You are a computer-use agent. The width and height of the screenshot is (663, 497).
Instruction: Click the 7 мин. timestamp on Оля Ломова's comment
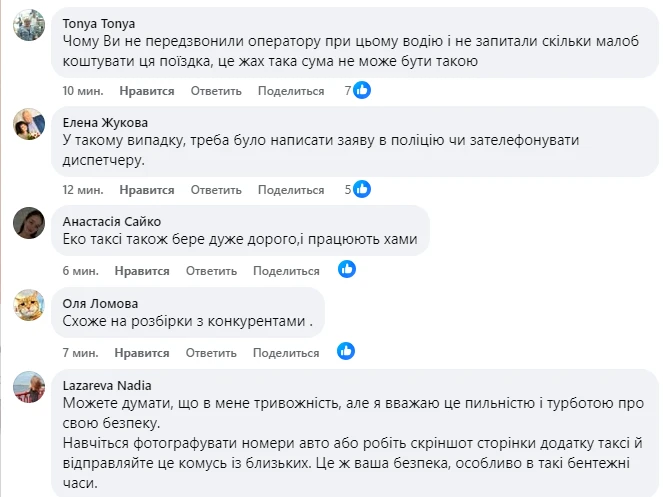click(78, 353)
